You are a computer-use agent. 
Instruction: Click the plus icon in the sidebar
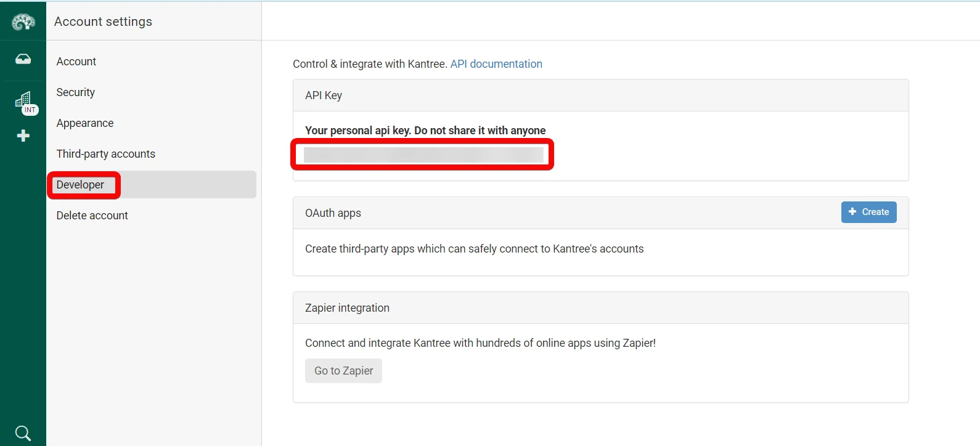[23, 136]
